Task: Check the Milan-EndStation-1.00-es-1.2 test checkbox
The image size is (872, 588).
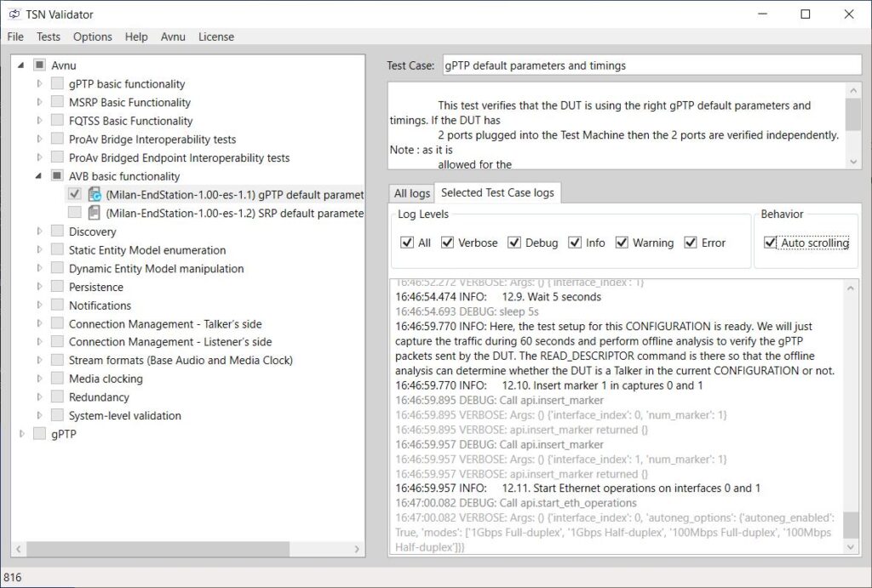Action: (75, 213)
